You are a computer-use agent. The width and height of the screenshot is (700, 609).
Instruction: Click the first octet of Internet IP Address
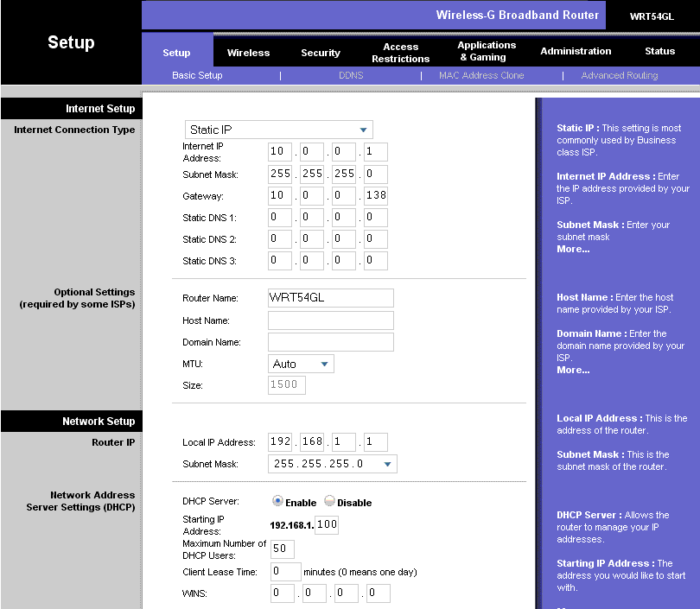click(x=280, y=152)
